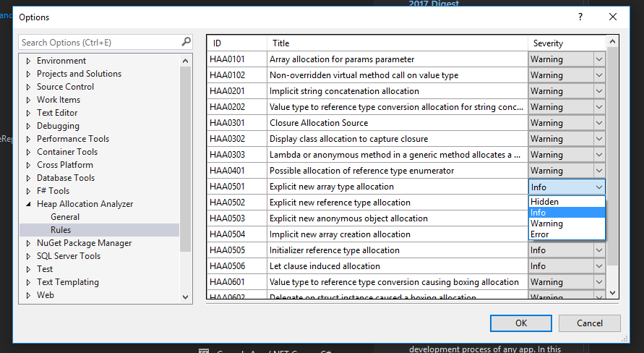Click the OK button
Screen dimensions: 644x353
[521, 323]
